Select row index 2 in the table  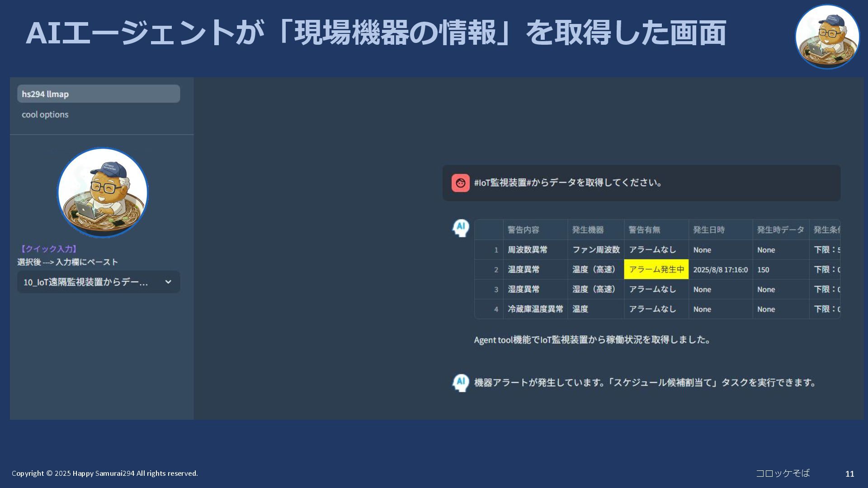coord(495,270)
